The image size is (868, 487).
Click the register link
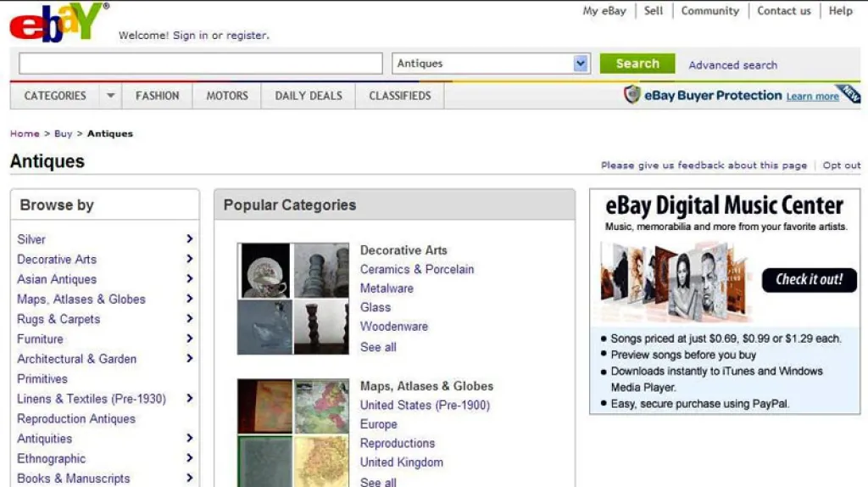(247, 35)
